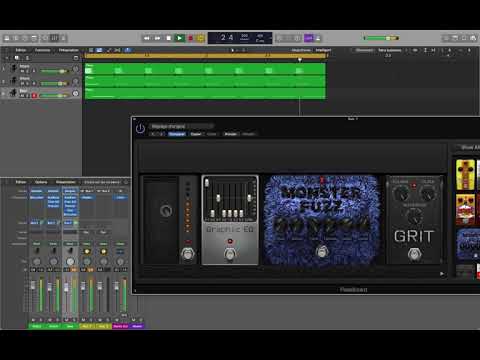Viewport: 480px width, 360px height.
Task: Click the Coller button in plug-in header
Action: 212,134
